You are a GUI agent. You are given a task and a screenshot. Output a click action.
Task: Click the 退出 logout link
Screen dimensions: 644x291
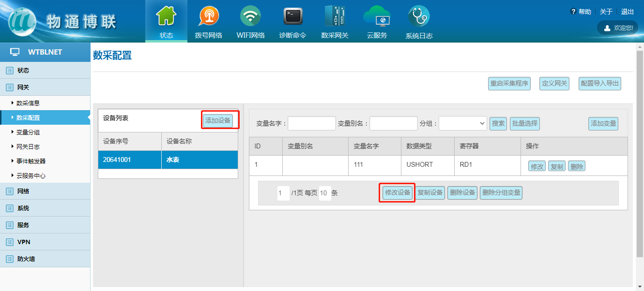point(628,12)
